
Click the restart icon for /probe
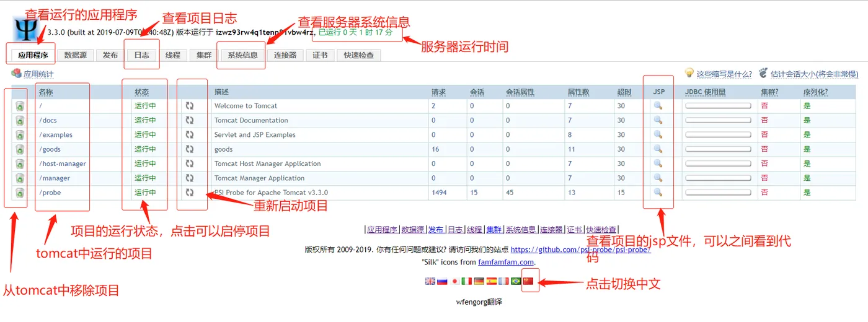190,193
